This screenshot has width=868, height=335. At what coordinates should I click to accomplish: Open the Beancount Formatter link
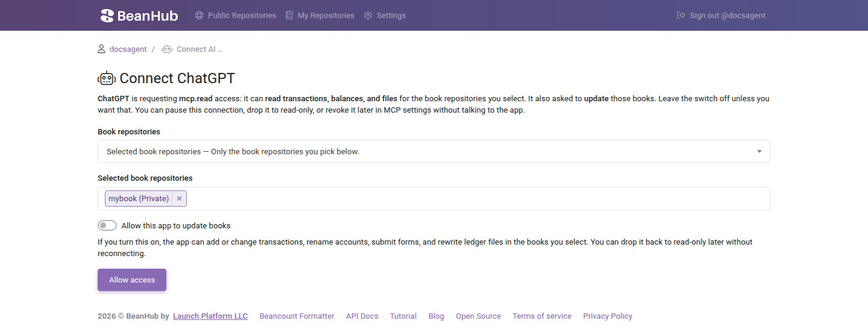click(297, 316)
